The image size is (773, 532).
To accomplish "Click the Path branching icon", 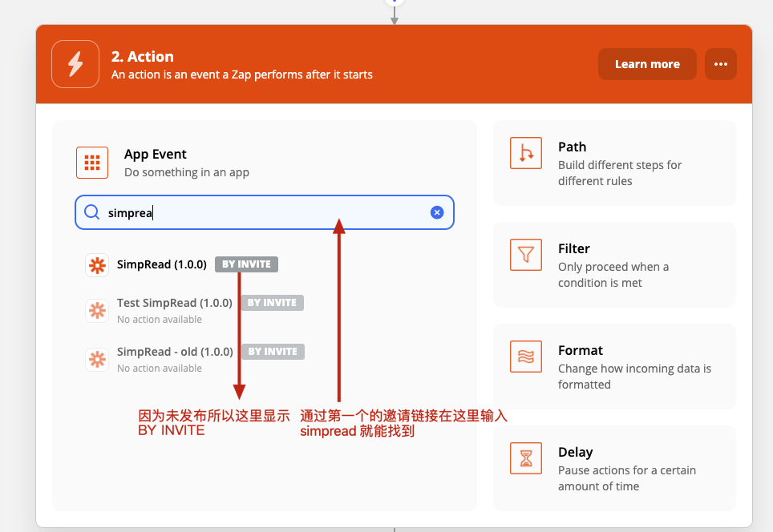I will (526, 153).
